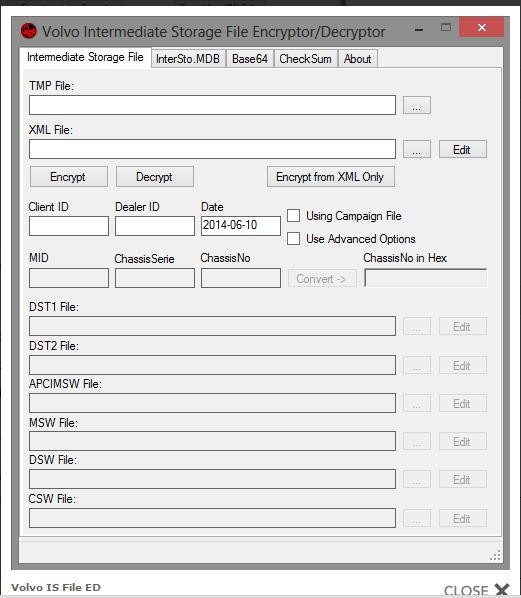Maximize the Encryptor/Decryptor window
521x598 pixels.
pos(445,27)
